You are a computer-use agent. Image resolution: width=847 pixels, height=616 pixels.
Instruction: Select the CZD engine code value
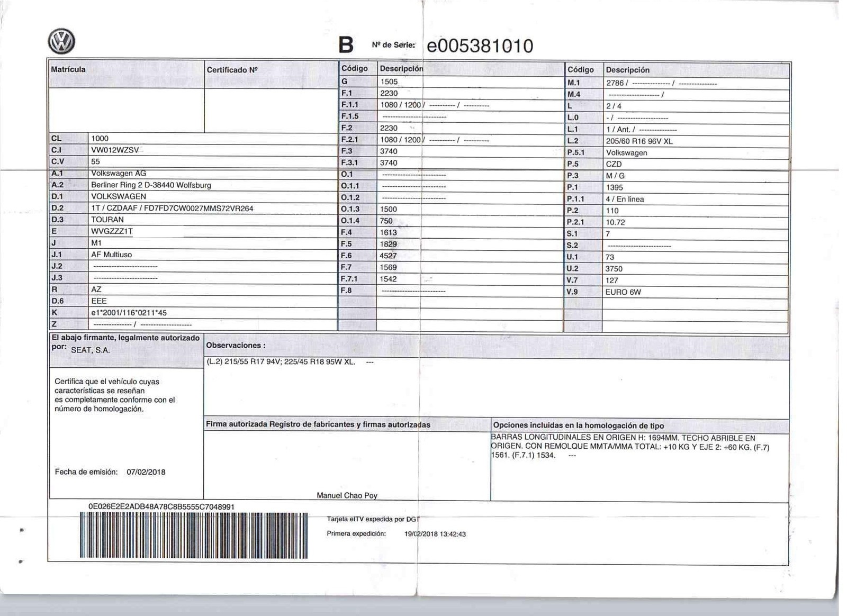[614, 164]
